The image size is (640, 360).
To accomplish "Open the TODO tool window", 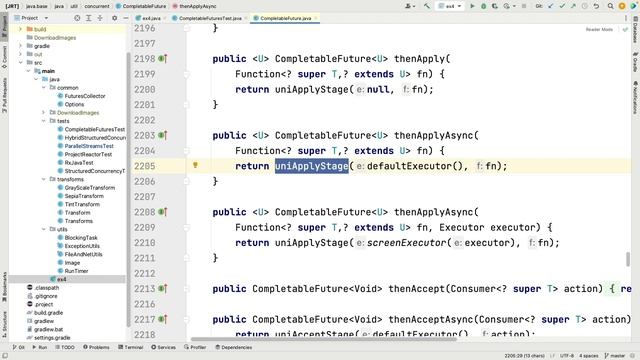I will pyautogui.click(x=64, y=347).
